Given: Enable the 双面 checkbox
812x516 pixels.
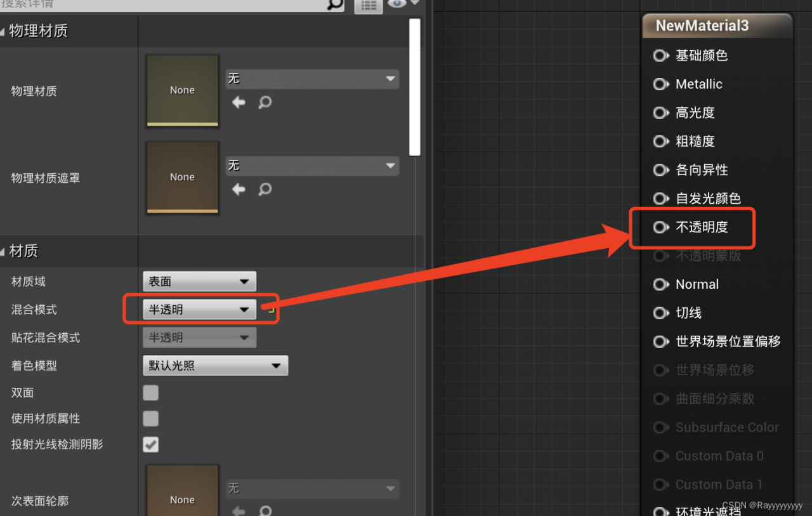Looking at the screenshot, I should [150, 393].
